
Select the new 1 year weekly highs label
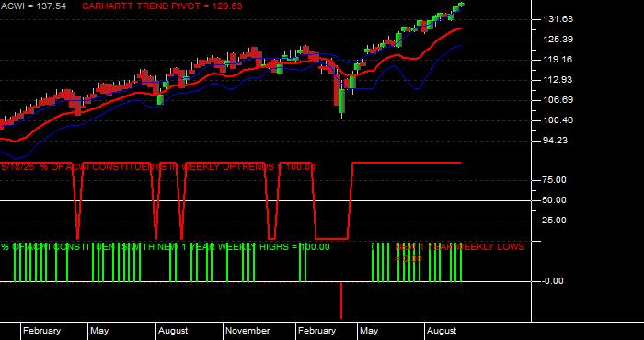click(165, 247)
